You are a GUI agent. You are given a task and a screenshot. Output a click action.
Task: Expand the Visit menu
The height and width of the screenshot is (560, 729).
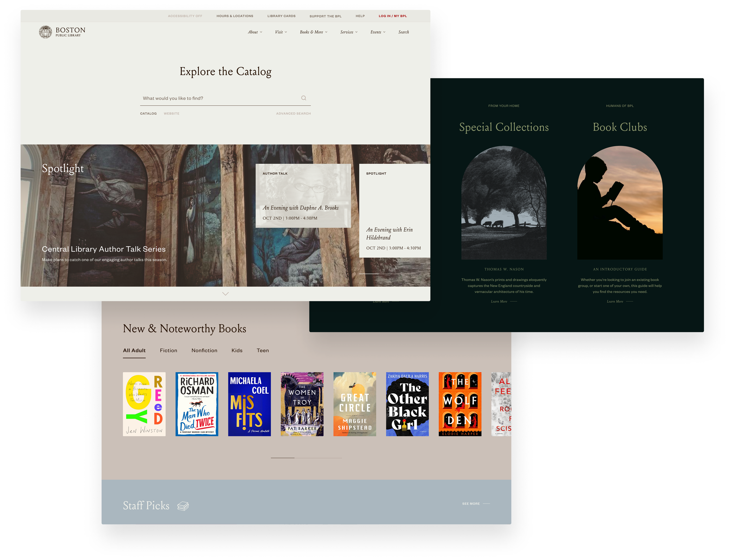click(x=281, y=32)
